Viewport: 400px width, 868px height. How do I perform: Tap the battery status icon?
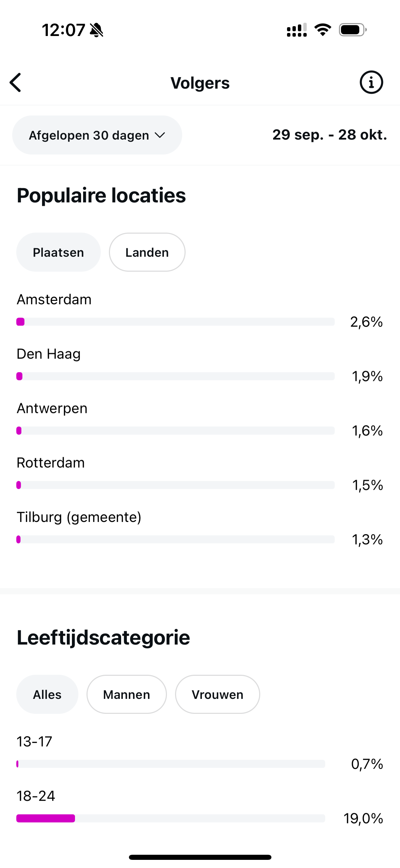click(x=353, y=30)
